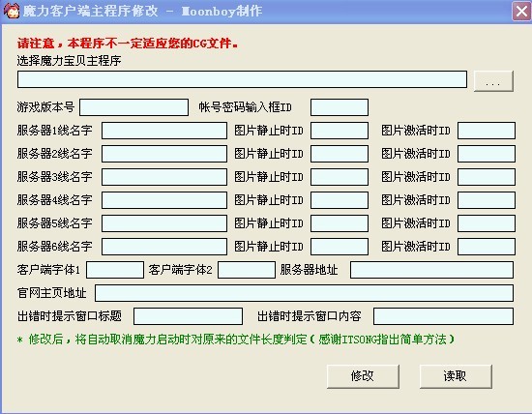Click the 出错时提示窗口内容 input field
The width and height of the screenshot is (532, 414).
tap(443, 316)
